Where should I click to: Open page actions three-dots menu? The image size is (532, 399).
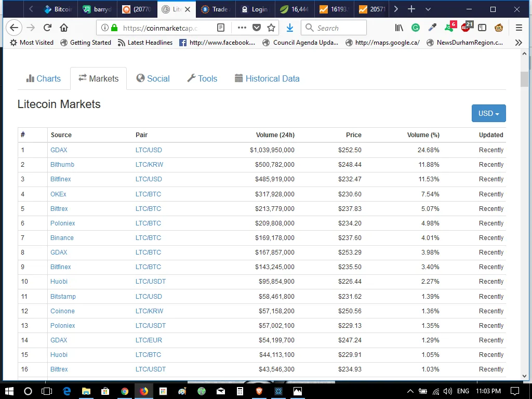pyautogui.click(x=242, y=28)
